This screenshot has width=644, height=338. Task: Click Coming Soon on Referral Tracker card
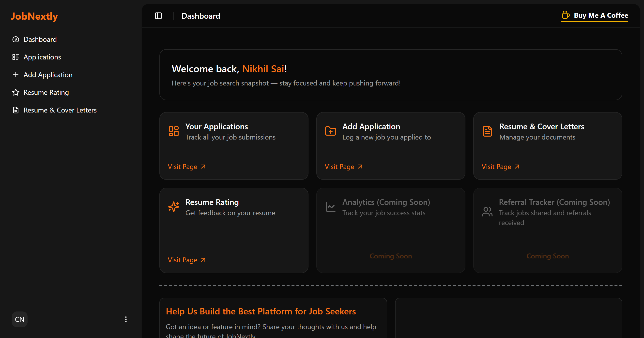[548, 256]
